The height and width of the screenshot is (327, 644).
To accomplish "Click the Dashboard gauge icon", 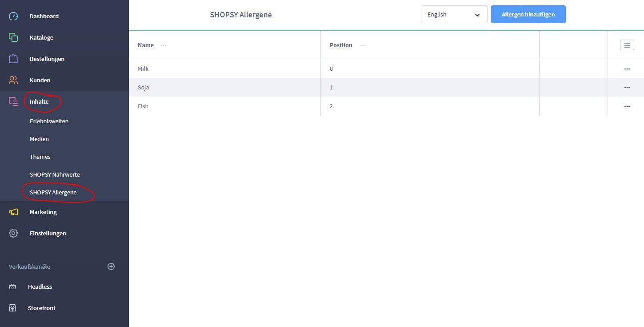I will click(13, 16).
